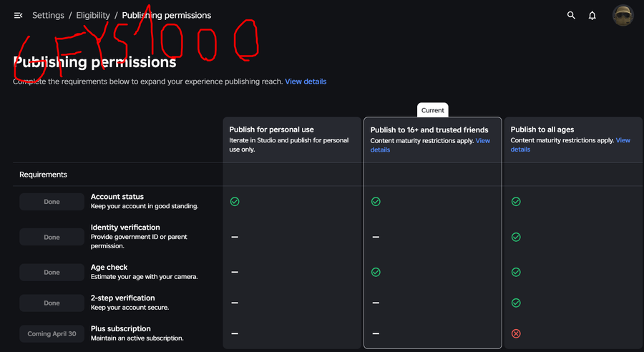Screen dimensions: 644x352
Task: Select the Publish for personal use column header
Action: (x=271, y=129)
